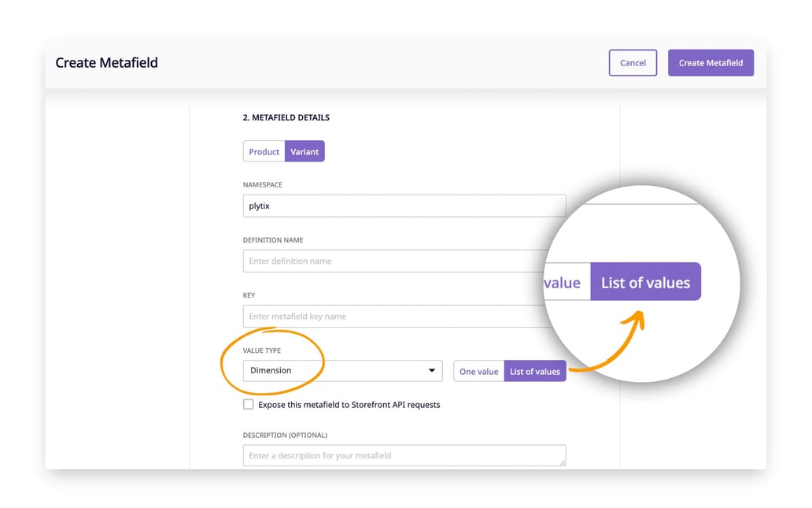The image size is (812, 508).
Task: Click the magnified partial value button
Action: pyautogui.click(x=566, y=281)
